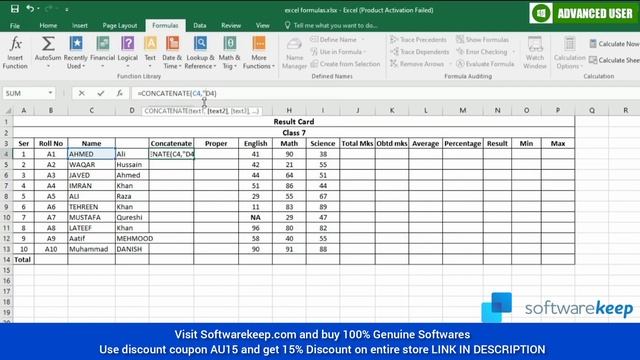Click the Result Card title cell

[x=294, y=122]
